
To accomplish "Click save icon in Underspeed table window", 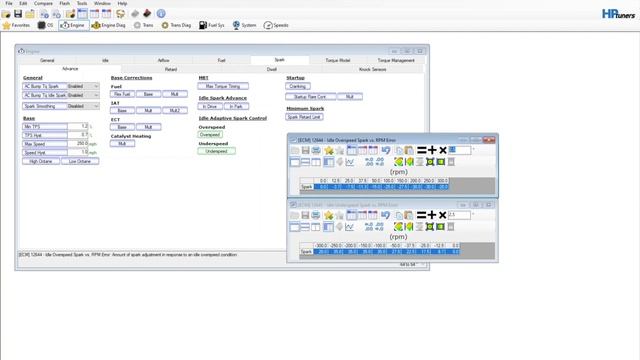I will 305,215.
